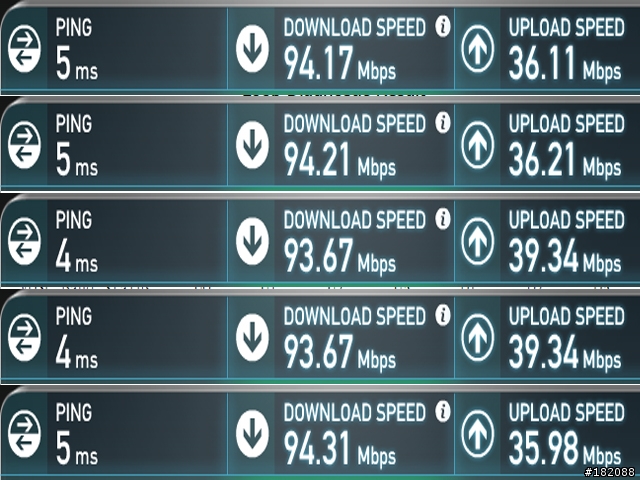This screenshot has height=480, width=640.
Task: Click the PING label above the 94.31 Mbps row
Action: click(x=74, y=412)
